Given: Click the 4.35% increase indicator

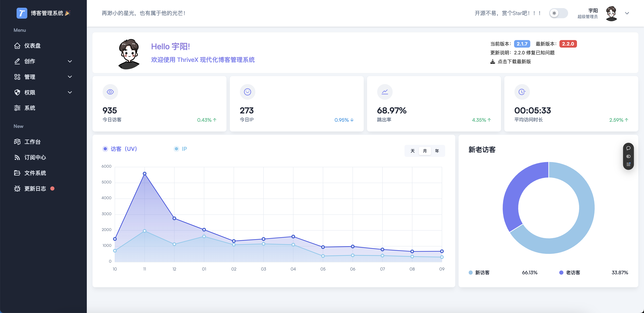Looking at the screenshot, I should pyautogui.click(x=481, y=120).
